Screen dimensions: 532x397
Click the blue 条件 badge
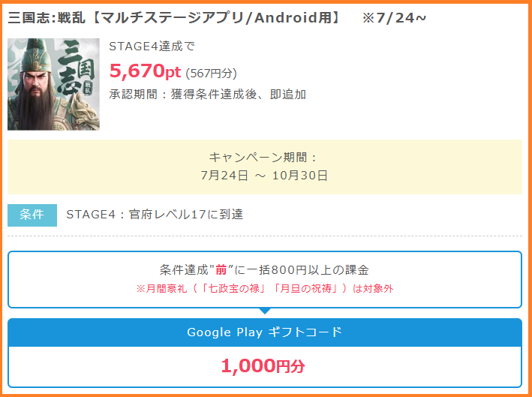coord(32,215)
